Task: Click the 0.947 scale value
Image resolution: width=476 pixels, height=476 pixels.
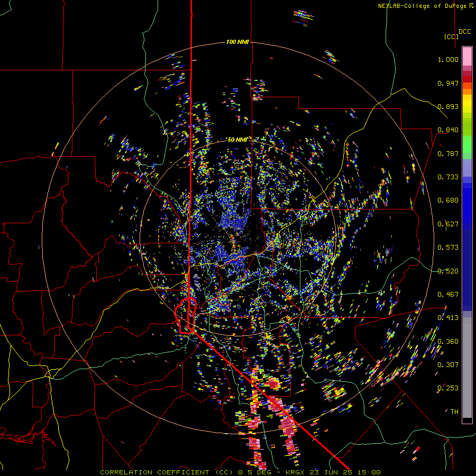Action: 448,83
